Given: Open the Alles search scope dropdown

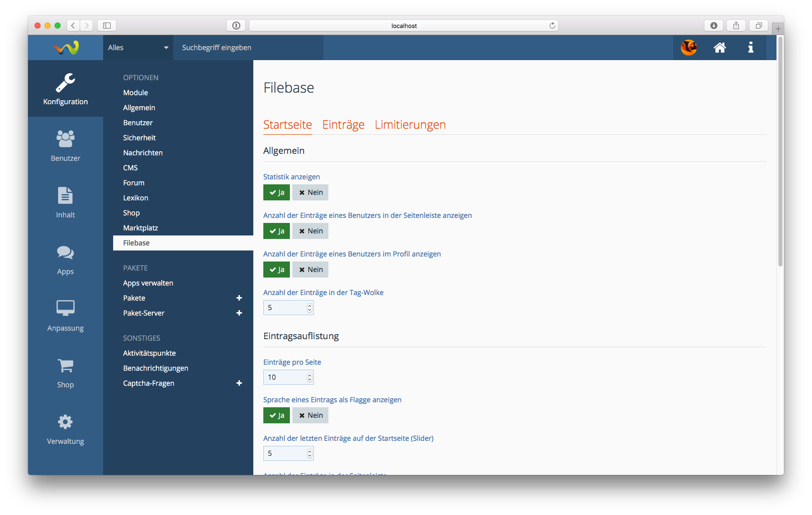Looking at the screenshot, I should pos(138,48).
